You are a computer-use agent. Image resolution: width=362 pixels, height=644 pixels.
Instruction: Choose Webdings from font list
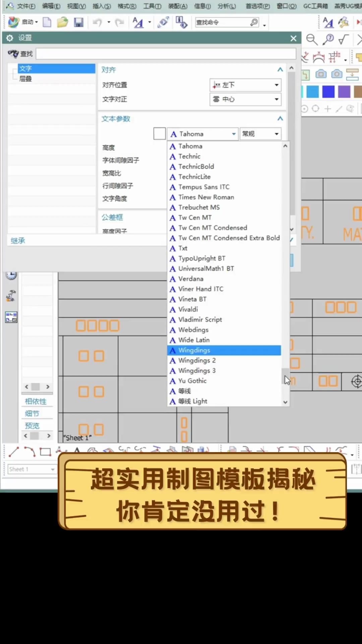coord(224,330)
